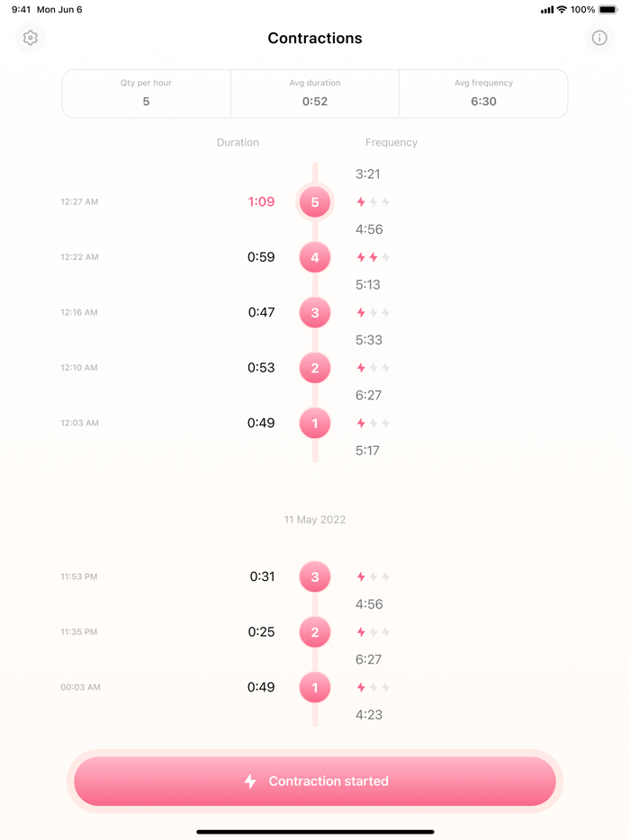The width and height of the screenshot is (630, 840).
Task: Tap the pink timeline track between contractions
Action: coord(314,229)
